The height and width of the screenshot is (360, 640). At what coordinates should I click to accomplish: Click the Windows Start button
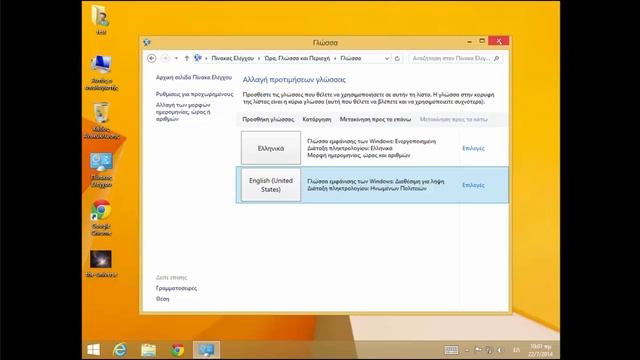click(x=93, y=350)
